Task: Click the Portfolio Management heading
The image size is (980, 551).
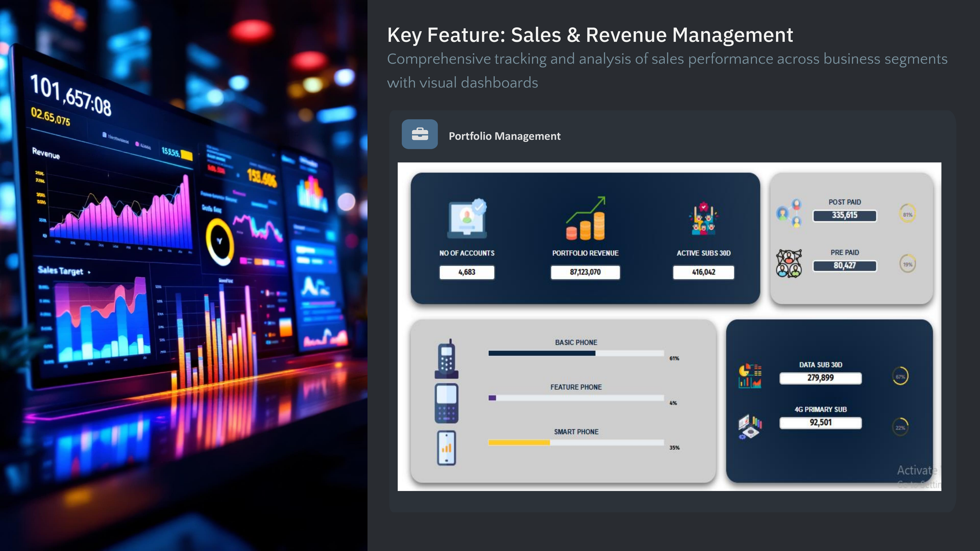Action: 504,136
